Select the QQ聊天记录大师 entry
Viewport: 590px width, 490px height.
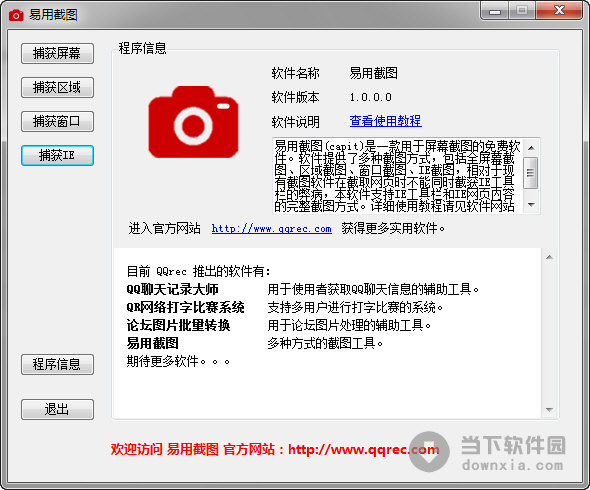(x=172, y=289)
